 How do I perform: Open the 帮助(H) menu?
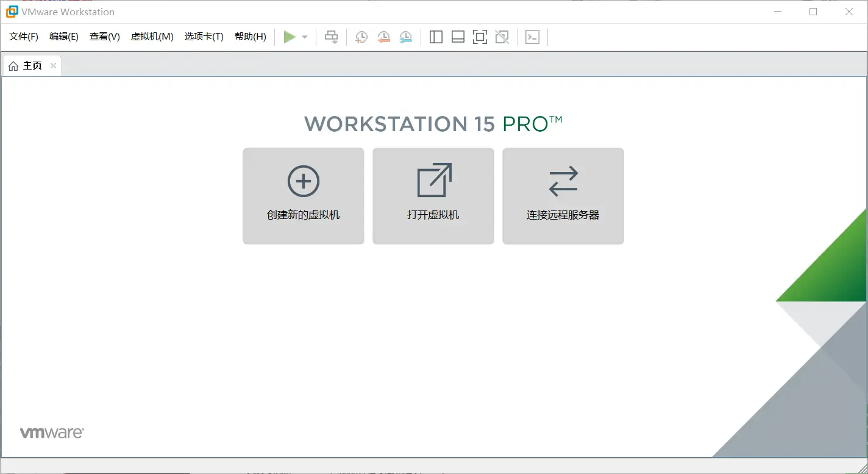pyautogui.click(x=251, y=37)
